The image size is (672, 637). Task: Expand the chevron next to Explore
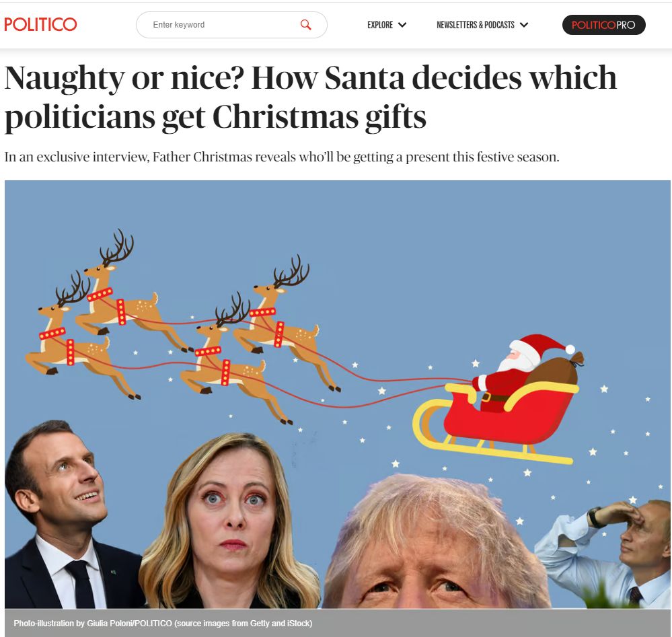pyautogui.click(x=402, y=25)
